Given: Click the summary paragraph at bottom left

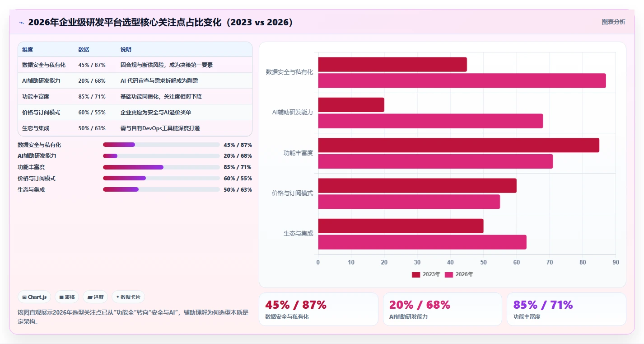Looking at the screenshot, I should tap(133, 317).
